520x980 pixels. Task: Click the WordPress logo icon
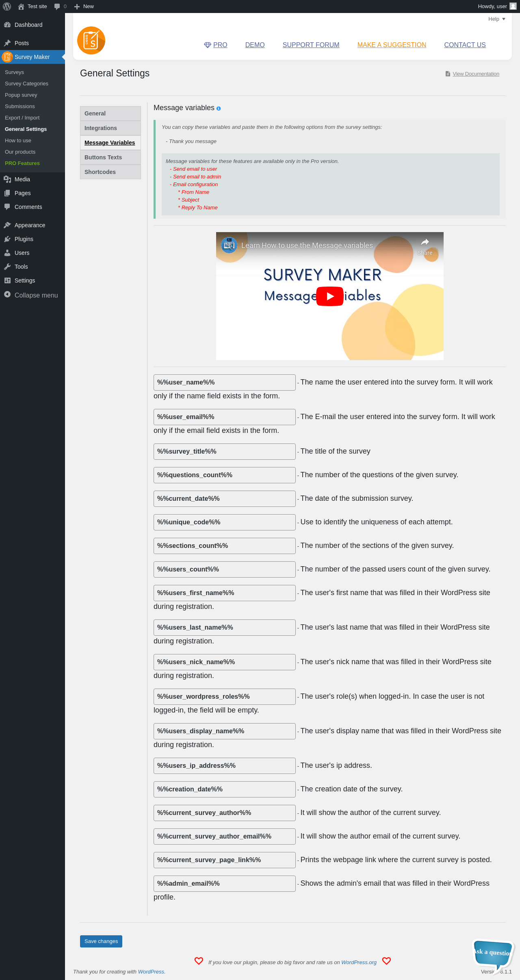tap(7, 7)
